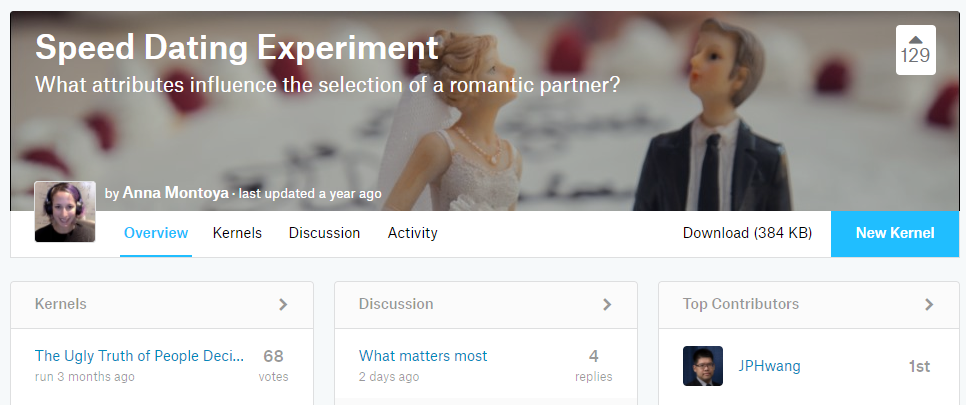Screen dimensions: 966x405
Task: Upvote the dataset with 129 votes
Action: 915,49
